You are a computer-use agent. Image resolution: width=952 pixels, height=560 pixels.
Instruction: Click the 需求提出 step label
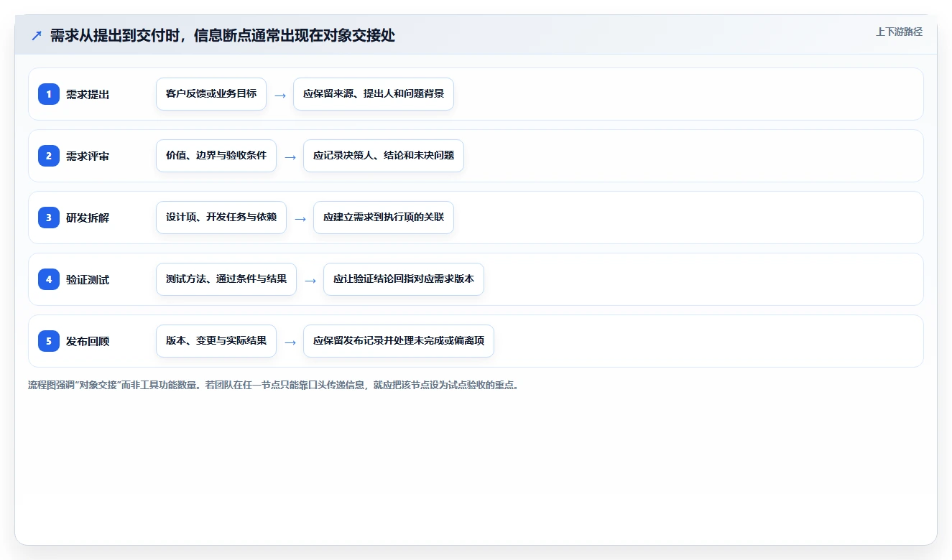(88, 94)
